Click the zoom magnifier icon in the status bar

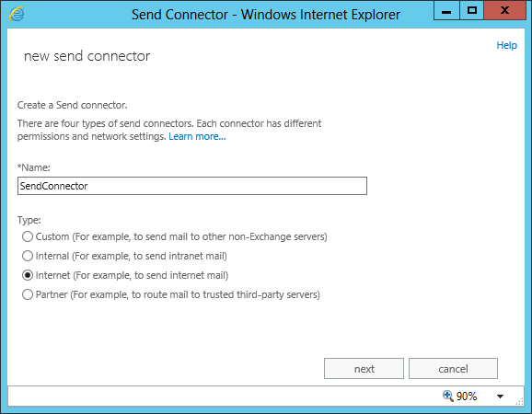448,396
